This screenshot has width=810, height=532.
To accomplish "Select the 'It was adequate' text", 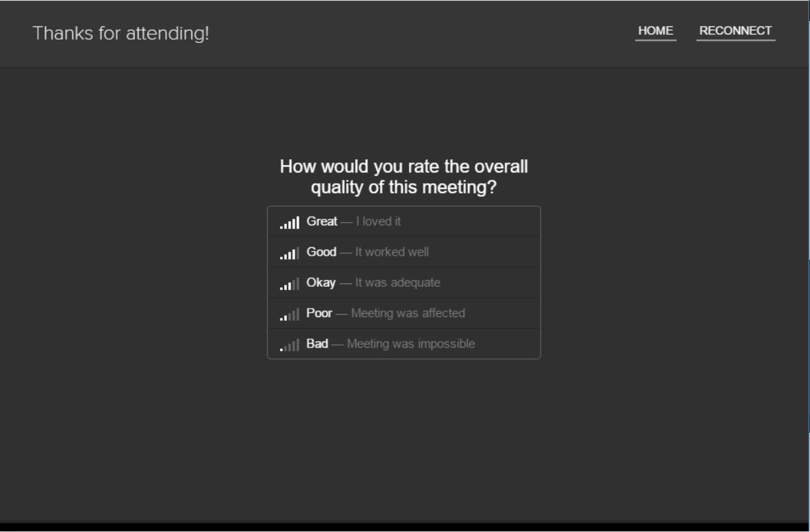I will coord(397,282).
